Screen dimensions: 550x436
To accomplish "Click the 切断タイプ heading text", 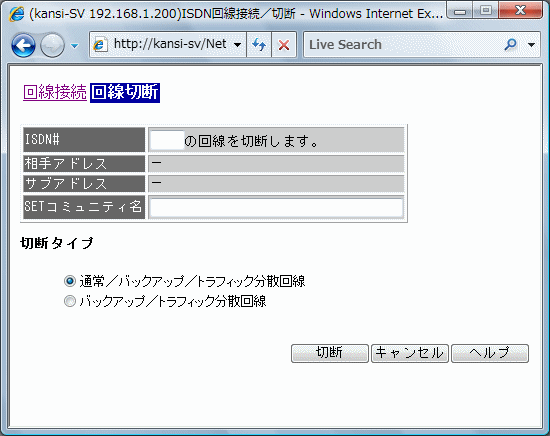I will coord(57,243).
